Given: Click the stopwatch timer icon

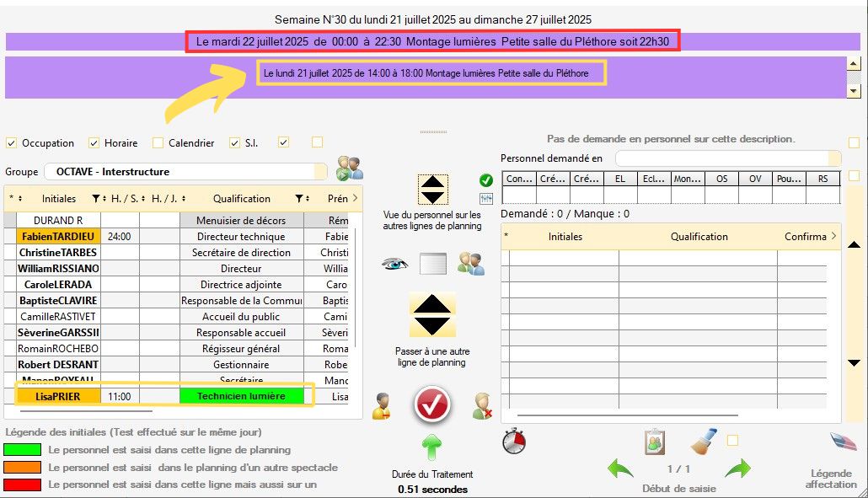Looking at the screenshot, I should [513, 441].
